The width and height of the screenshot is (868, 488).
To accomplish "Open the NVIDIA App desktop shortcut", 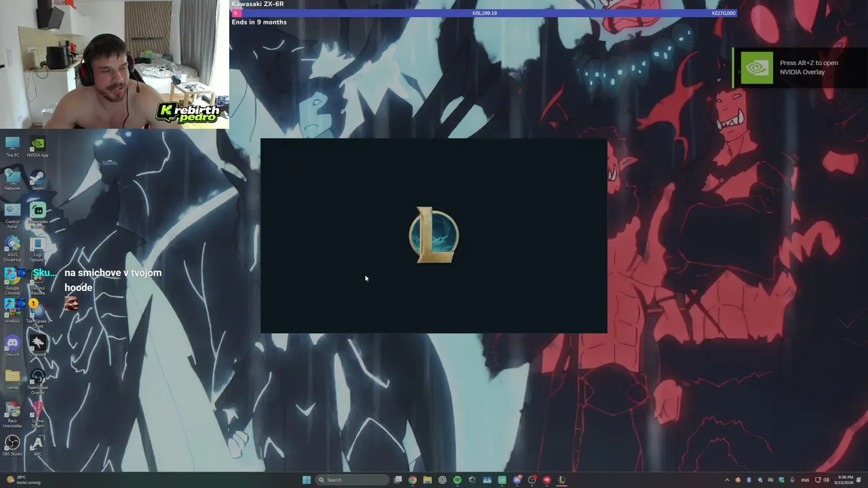I will (37, 146).
